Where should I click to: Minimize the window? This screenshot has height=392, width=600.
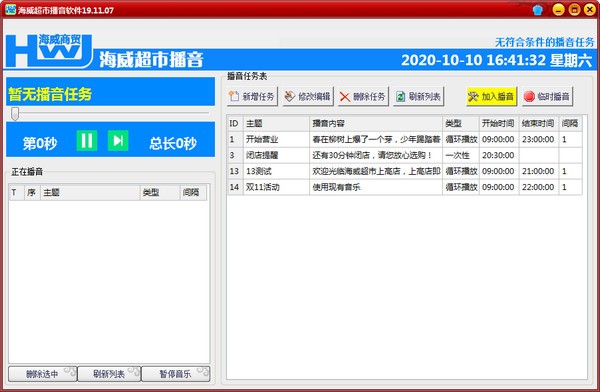point(558,10)
